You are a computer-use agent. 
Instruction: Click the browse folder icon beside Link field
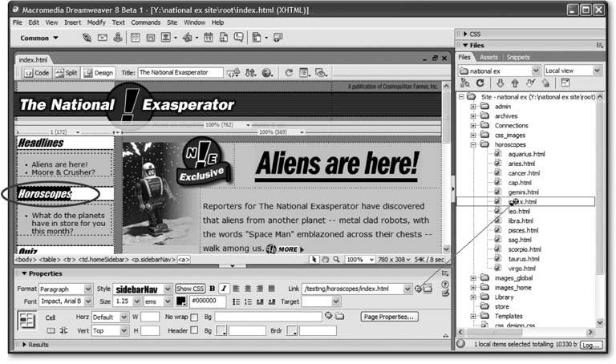pos(428,289)
